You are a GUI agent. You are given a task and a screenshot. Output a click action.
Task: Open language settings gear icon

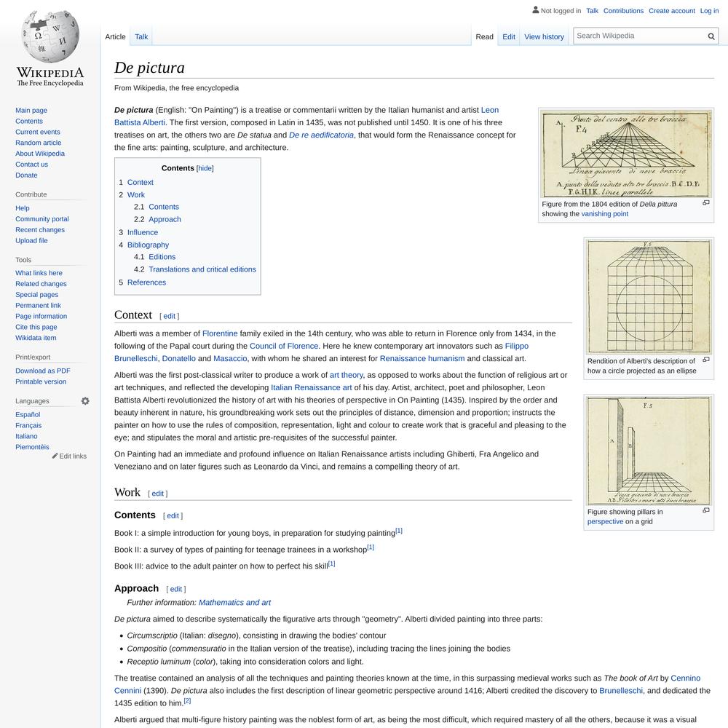click(85, 400)
